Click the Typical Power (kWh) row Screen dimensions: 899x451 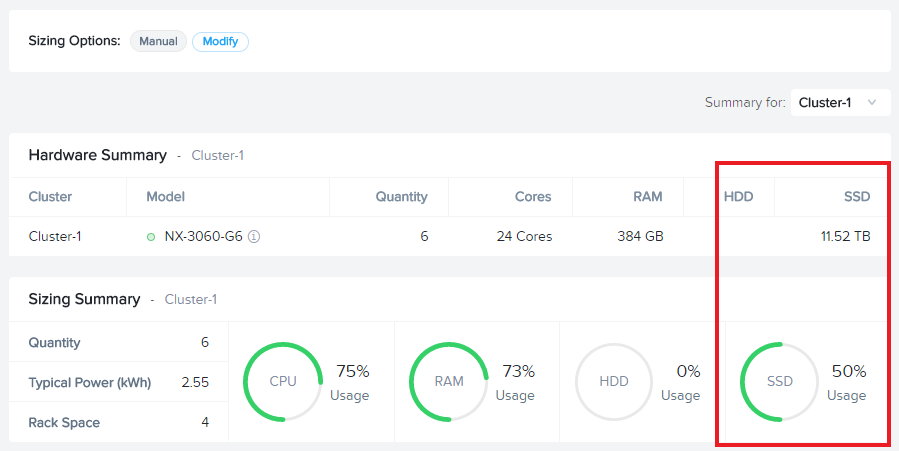coord(119,382)
